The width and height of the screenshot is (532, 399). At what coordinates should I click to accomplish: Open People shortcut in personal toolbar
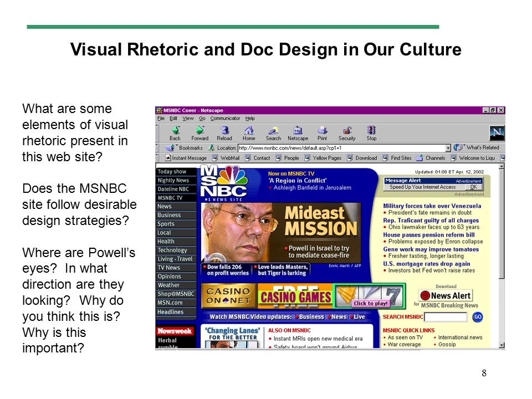pyautogui.click(x=288, y=158)
